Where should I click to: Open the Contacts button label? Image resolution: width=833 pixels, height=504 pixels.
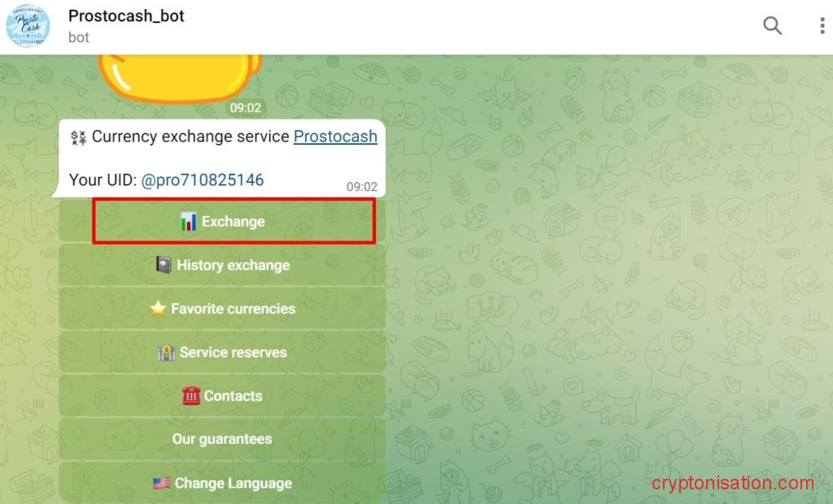(x=233, y=396)
